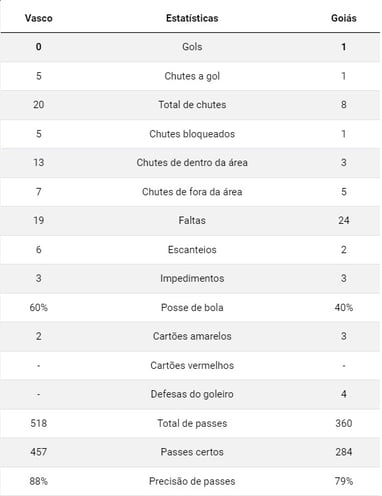Click Chutes de fora da área label
This screenshot has width=382, height=496.
[192, 192]
